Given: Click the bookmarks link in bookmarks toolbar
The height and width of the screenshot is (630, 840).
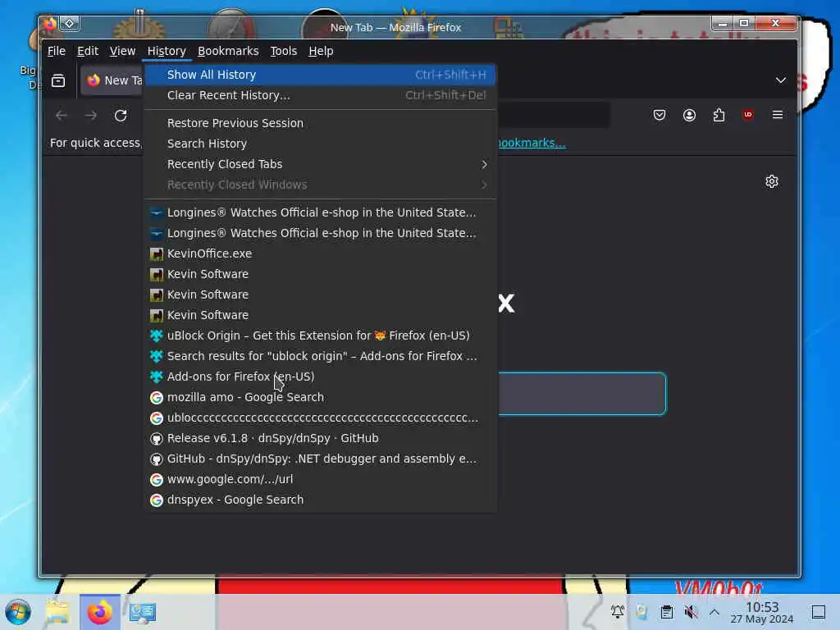Looking at the screenshot, I should click(532, 143).
